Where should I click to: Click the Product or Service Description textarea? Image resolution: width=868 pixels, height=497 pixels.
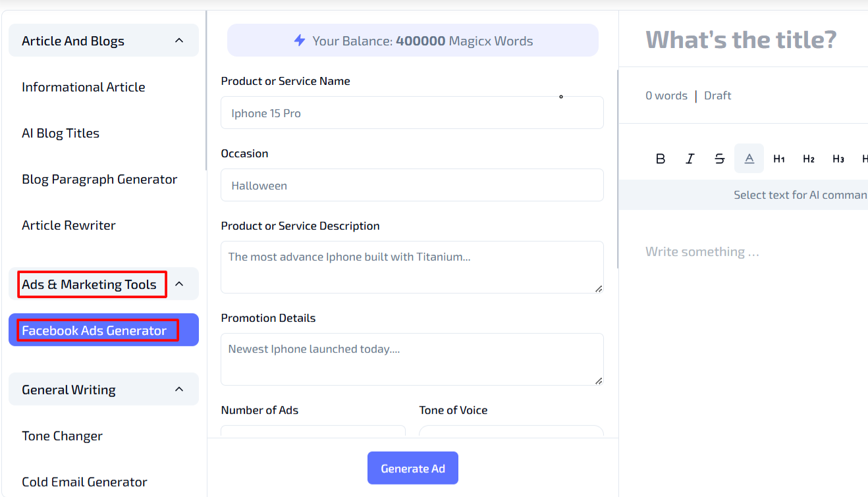tap(412, 267)
